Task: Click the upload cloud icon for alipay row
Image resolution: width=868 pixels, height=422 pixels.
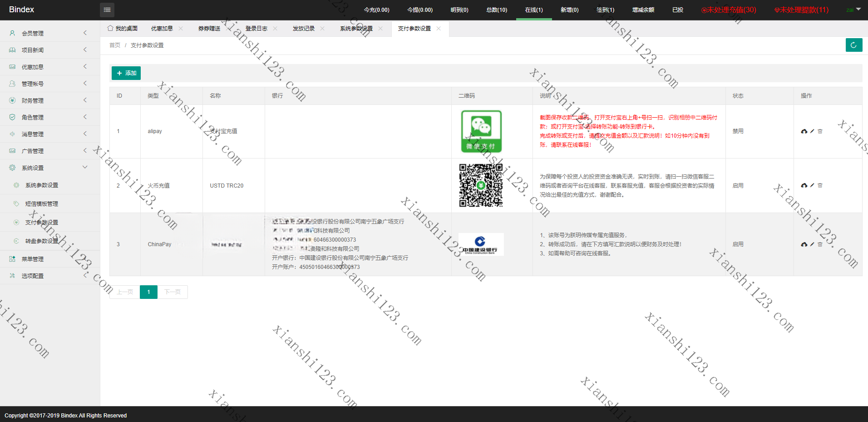Action: (x=804, y=131)
